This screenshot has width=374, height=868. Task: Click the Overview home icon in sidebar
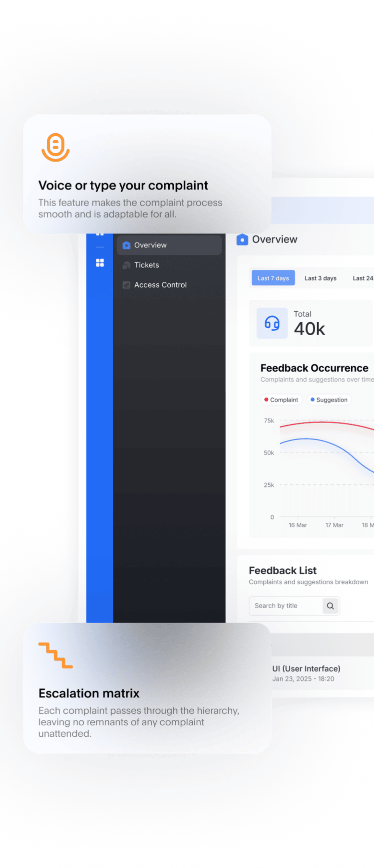pyautogui.click(x=126, y=245)
